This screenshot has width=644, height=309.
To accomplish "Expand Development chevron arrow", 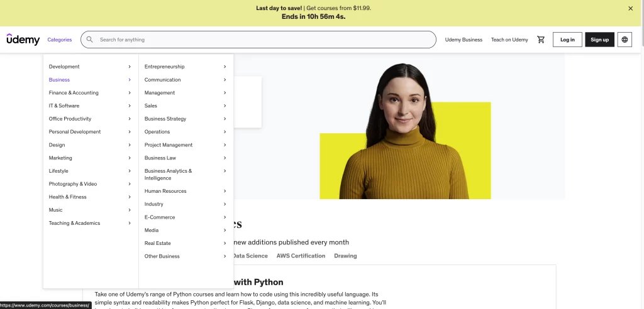I will coord(130,67).
